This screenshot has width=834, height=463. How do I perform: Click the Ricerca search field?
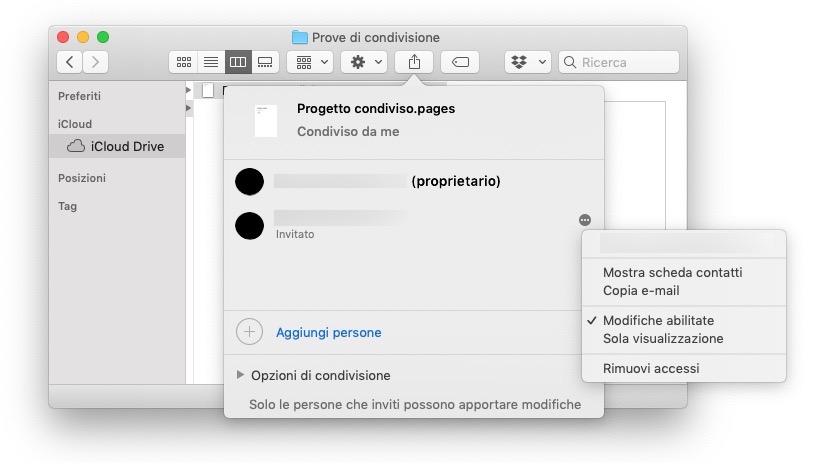[x=619, y=62]
